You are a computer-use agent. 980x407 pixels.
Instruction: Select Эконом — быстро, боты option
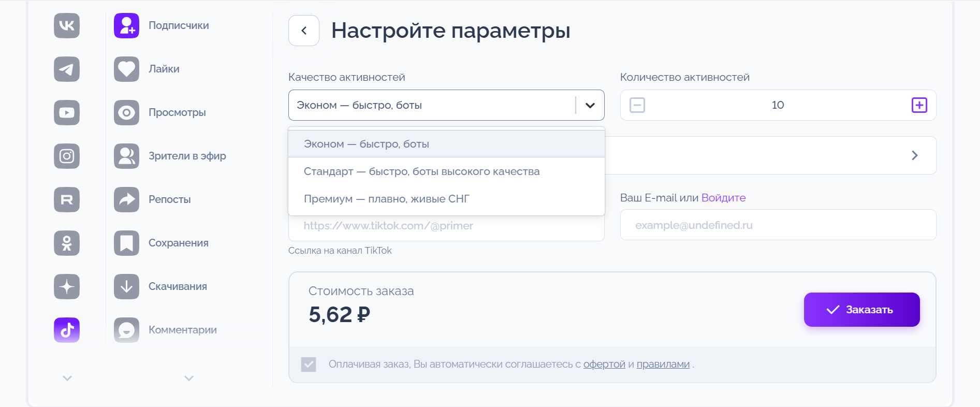[446, 144]
